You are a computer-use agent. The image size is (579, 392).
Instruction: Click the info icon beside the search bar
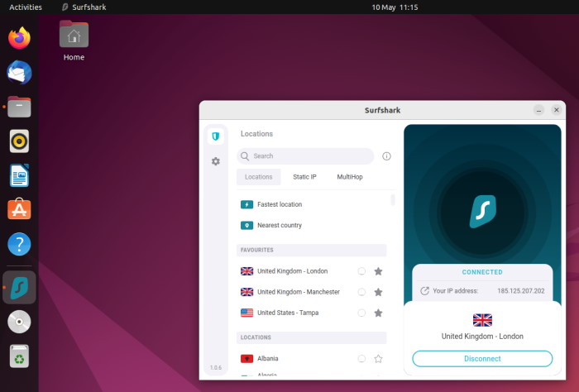tap(386, 156)
